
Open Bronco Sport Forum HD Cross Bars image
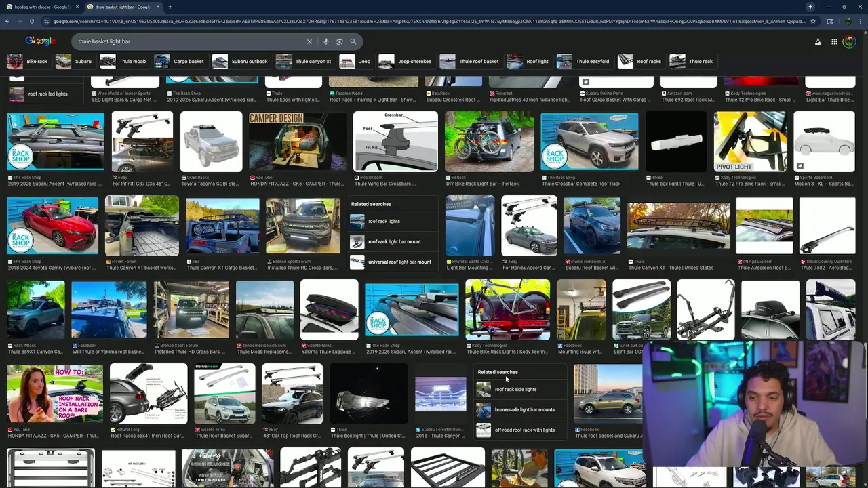click(x=302, y=226)
